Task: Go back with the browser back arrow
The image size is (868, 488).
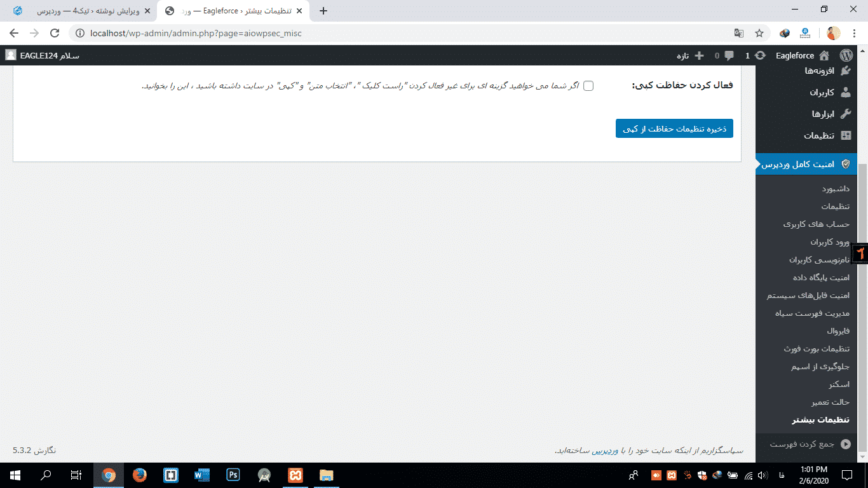Action: coord(15,33)
